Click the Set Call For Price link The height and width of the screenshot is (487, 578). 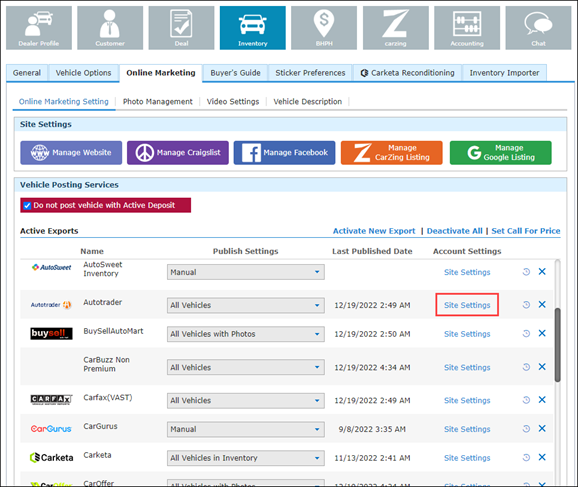(526, 231)
